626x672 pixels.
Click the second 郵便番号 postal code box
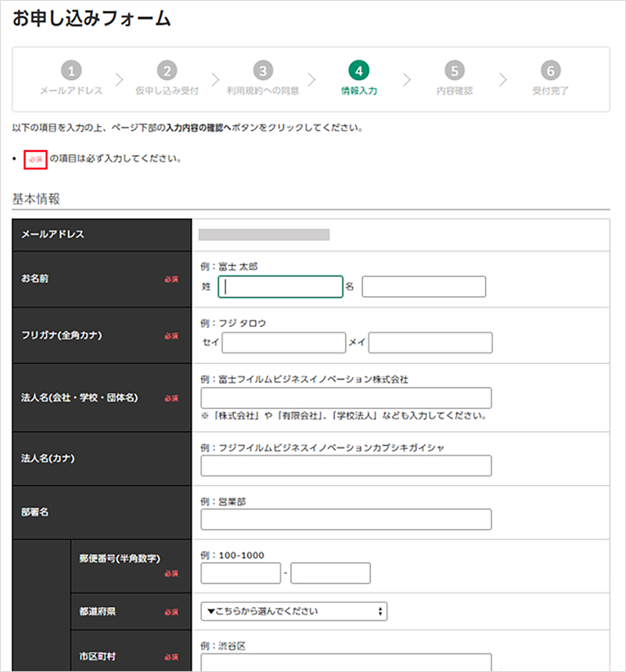330,573
